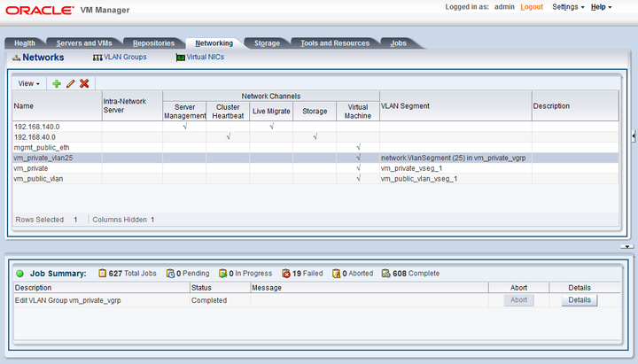Click the Networks subtab heading
The image size is (638, 364).
point(43,58)
